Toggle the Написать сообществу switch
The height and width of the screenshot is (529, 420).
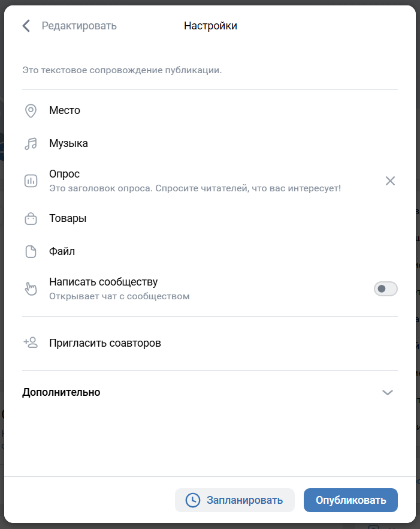[385, 289]
